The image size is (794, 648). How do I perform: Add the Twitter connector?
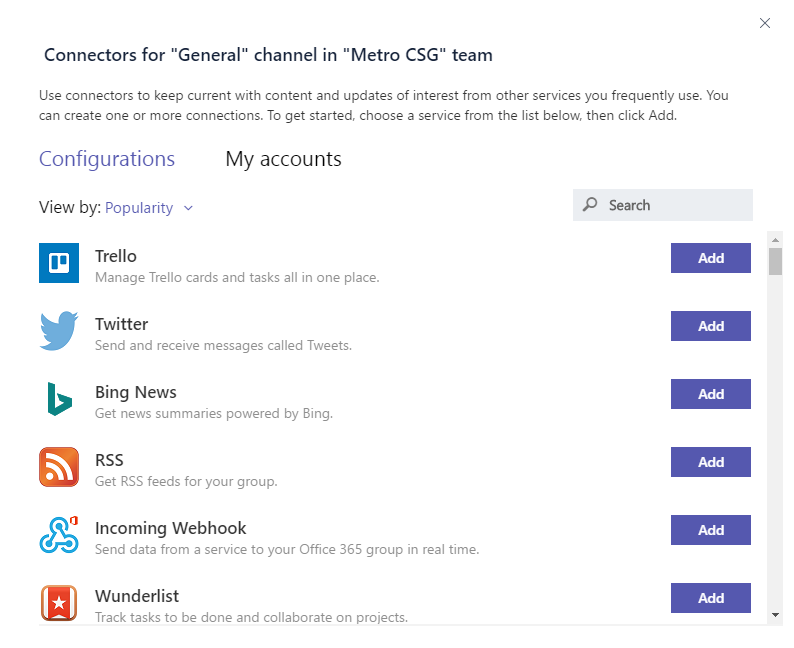710,326
